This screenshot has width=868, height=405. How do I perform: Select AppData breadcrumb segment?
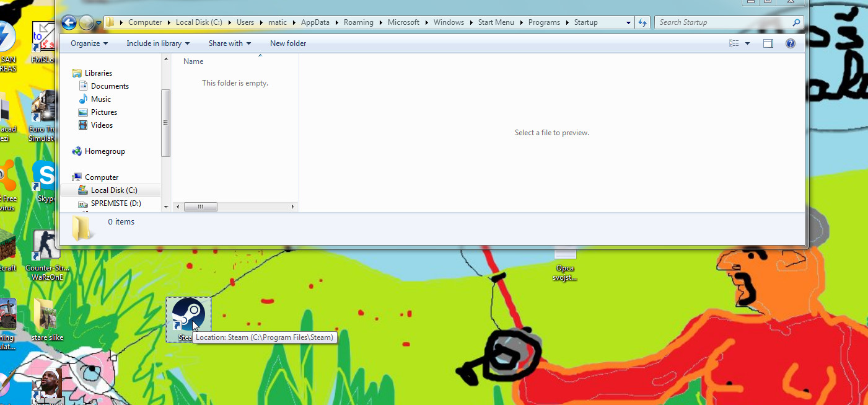click(315, 22)
